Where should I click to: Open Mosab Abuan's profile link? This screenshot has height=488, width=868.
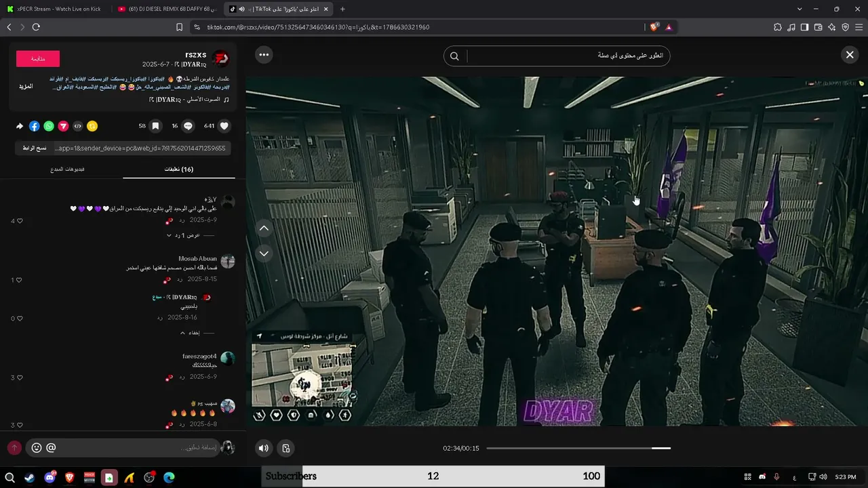coord(197,258)
